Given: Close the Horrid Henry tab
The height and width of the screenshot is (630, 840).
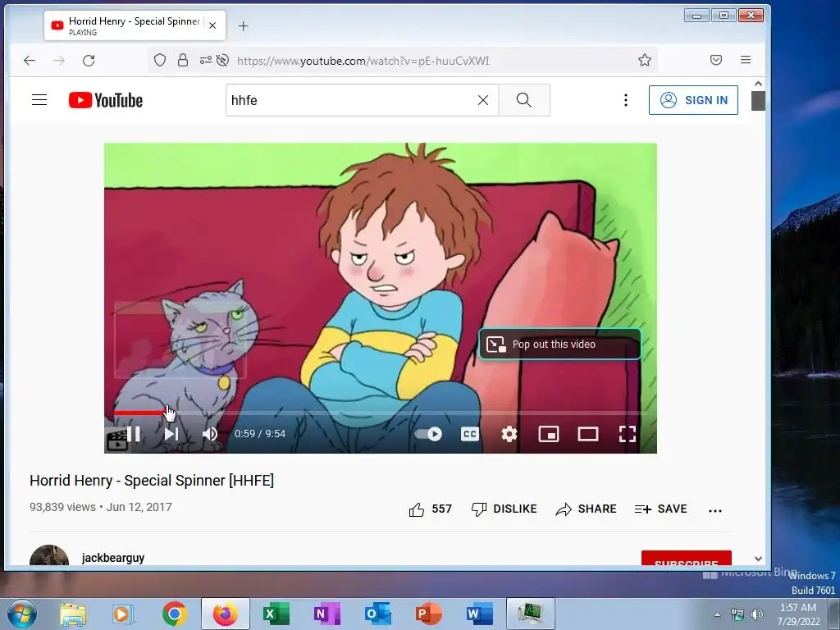Looking at the screenshot, I should tap(212, 25).
